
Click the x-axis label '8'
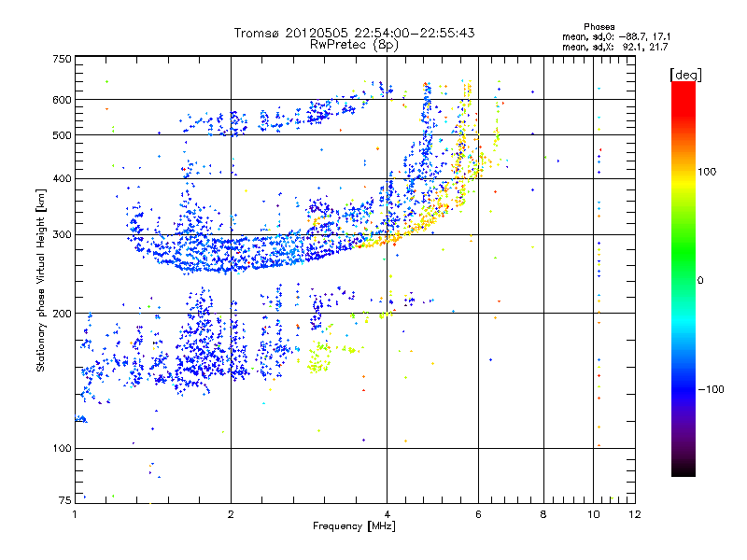543,514
